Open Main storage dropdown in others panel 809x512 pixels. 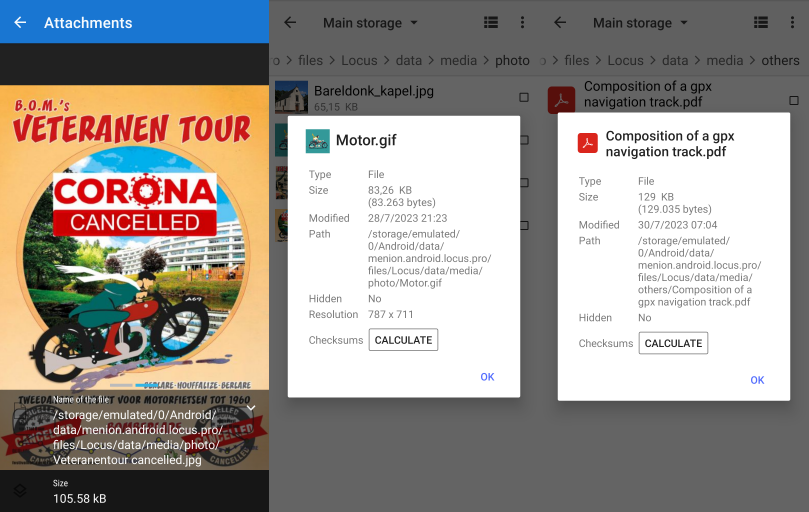pyautogui.click(x=640, y=23)
